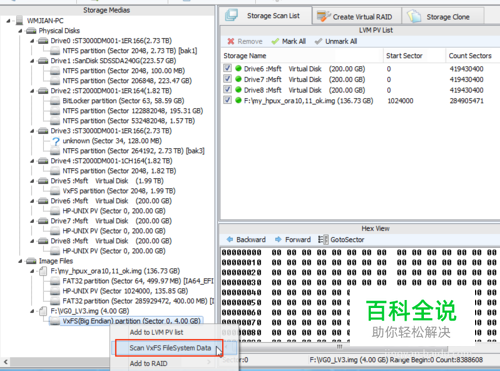This screenshot has width=500, height=371.
Task: Collapse the WMJIAN-PC tree node
Action: pos(8,21)
